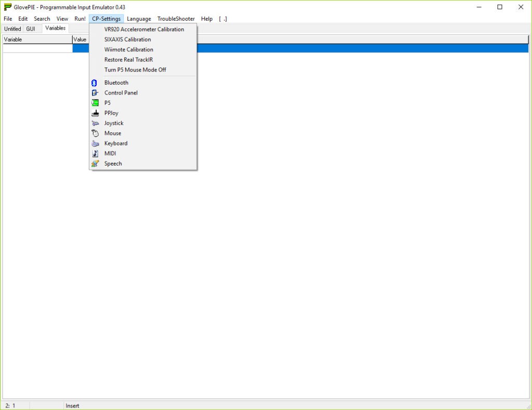Select Turn P5 Mouse Mode Off
This screenshot has width=532, height=410.
143,70
